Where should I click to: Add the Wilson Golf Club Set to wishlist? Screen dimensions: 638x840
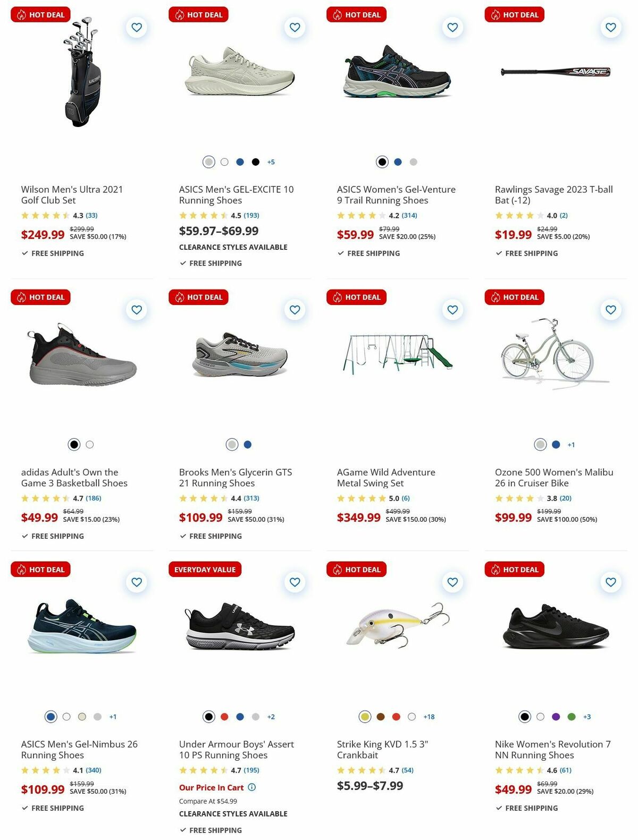pyautogui.click(x=136, y=28)
